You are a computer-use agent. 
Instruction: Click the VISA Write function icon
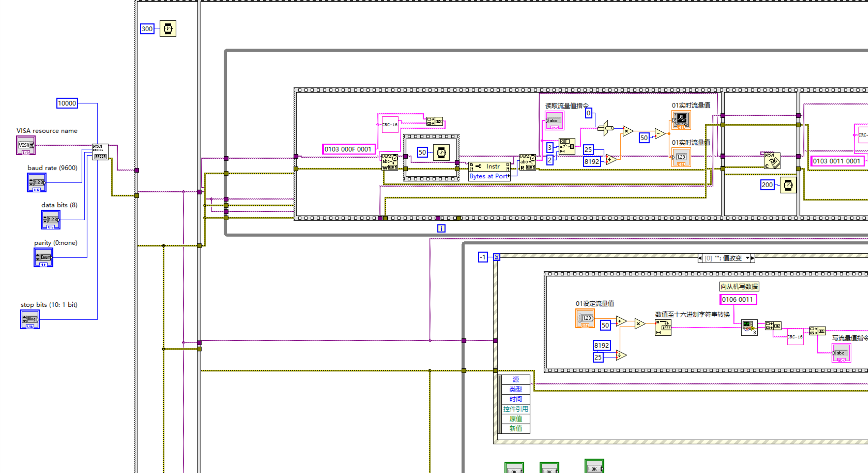[389, 162]
